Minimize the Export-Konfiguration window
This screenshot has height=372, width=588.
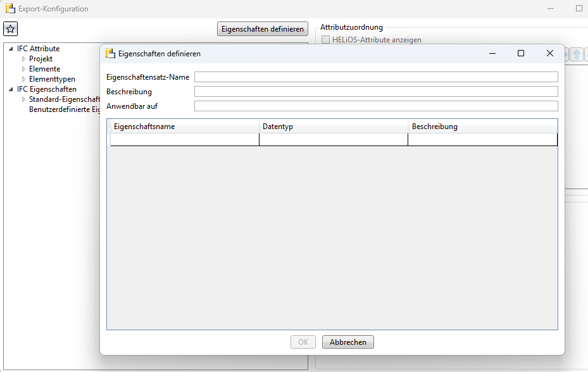pos(551,8)
